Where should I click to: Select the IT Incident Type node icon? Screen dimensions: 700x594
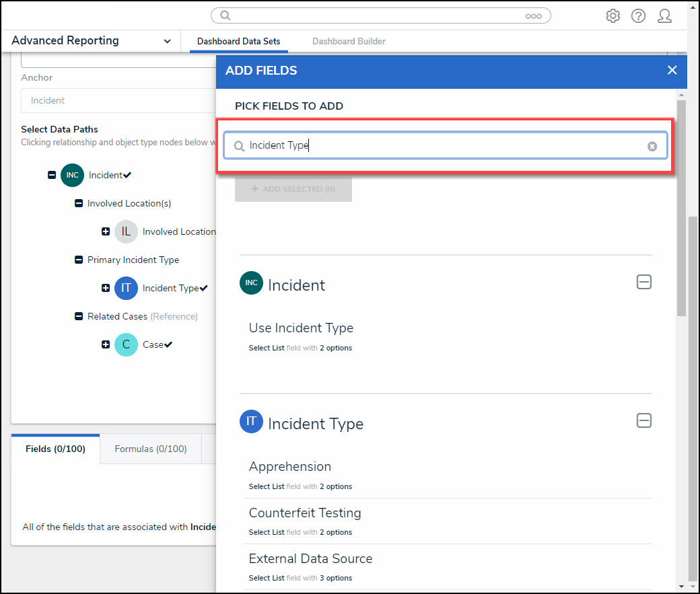[126, 288]
